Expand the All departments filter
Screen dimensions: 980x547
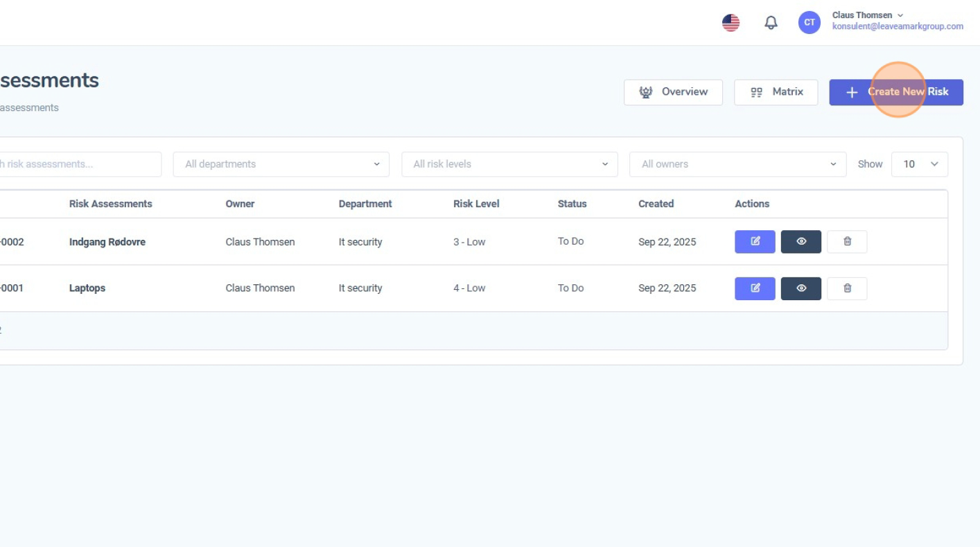click(x=281, y=164)
